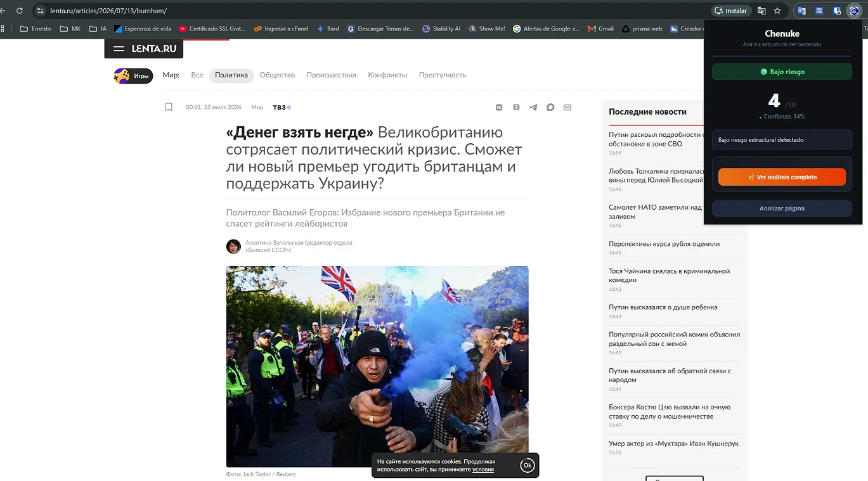Open news Путин высказался об обратной связи
Viewport: 868px width, 481px height.
670,376
